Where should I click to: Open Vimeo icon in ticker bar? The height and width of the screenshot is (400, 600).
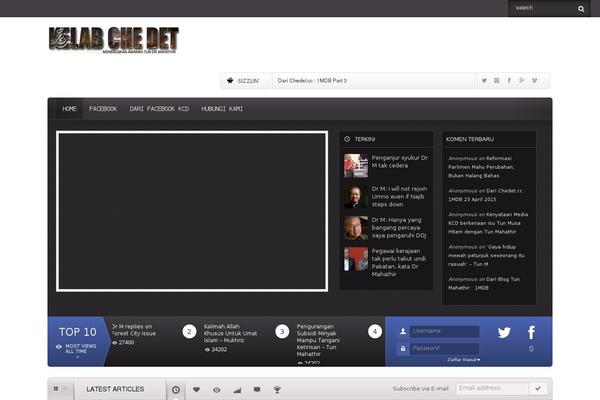click(x=534, y=80)
